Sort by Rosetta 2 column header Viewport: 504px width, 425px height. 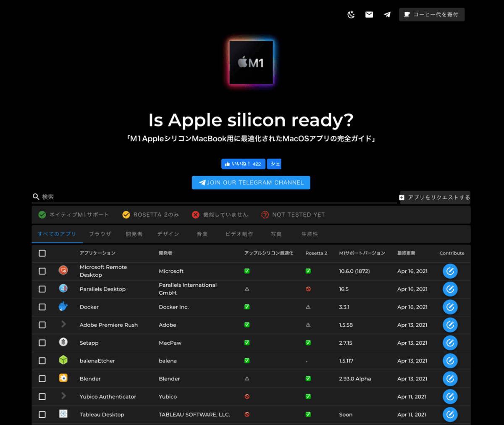pos(316,253)
